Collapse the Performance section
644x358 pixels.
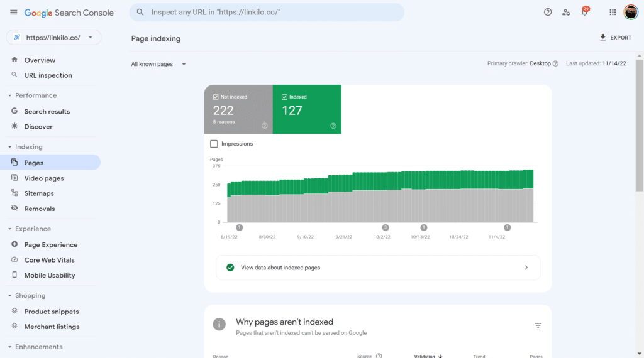click(x=10, y=95)
